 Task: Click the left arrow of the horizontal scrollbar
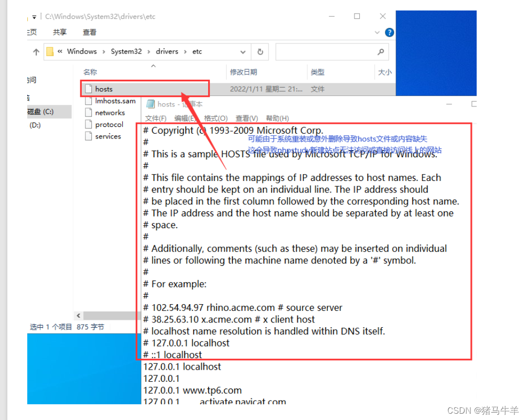[x=78, y=316]
